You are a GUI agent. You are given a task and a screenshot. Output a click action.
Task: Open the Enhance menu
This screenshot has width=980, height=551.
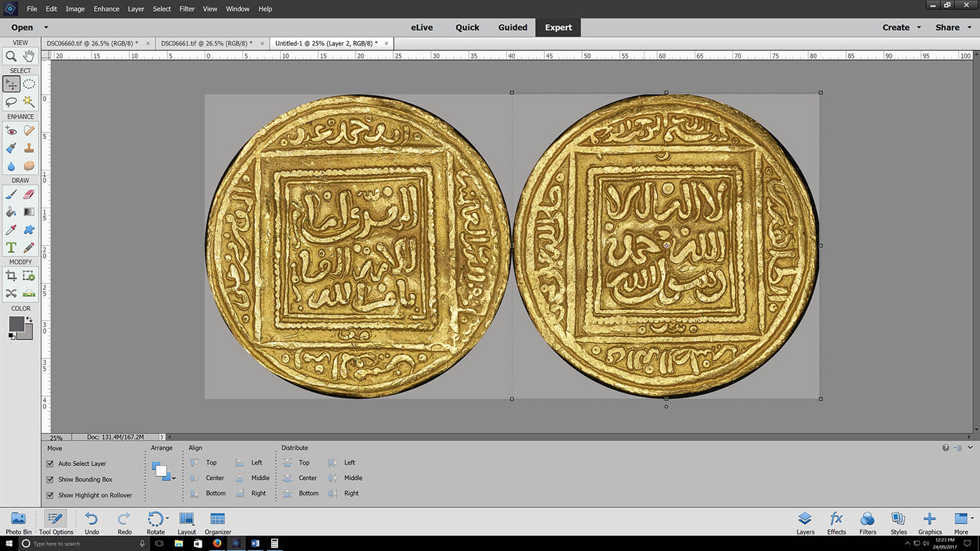pyautogui.click(x=106, y=9)
